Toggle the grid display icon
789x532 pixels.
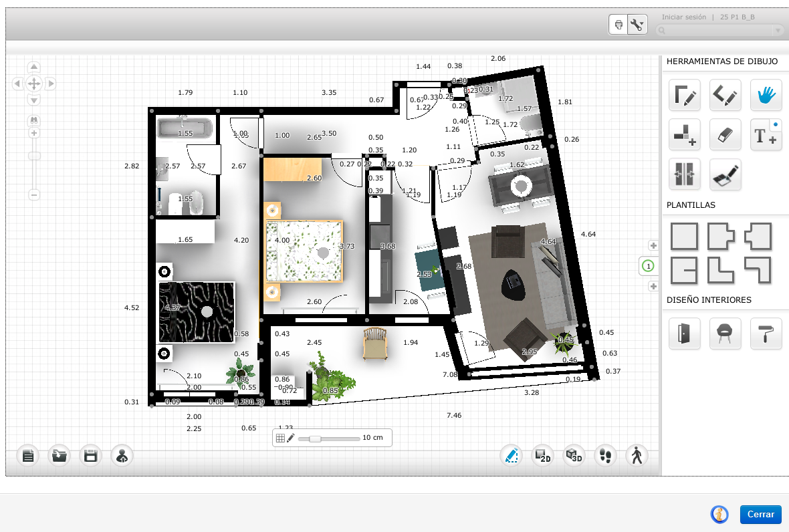pos(280,438)
